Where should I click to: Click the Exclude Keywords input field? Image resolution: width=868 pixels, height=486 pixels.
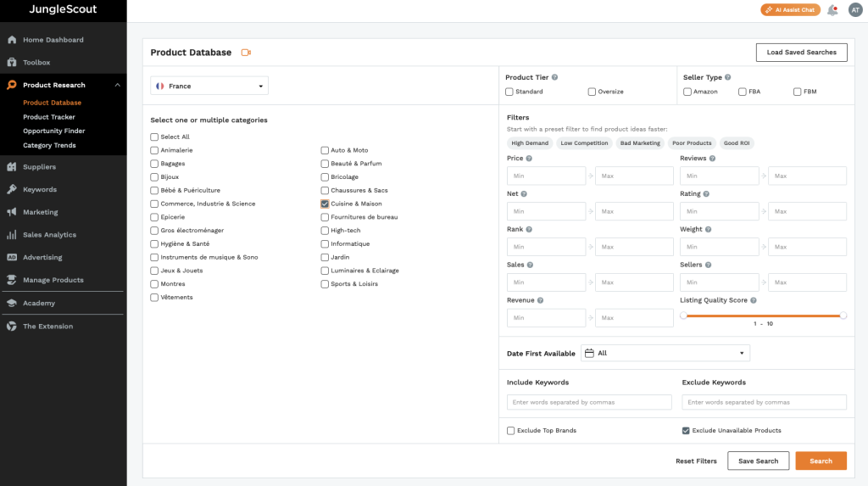pos(765,402)
